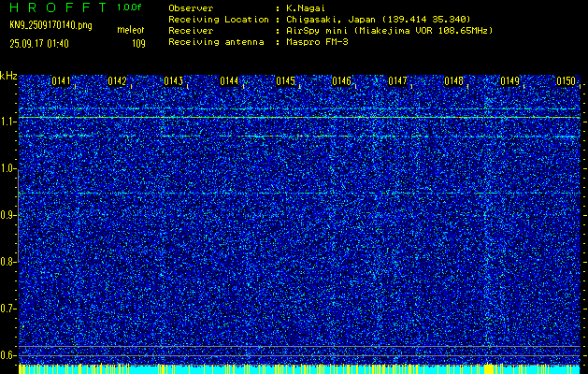The height and width of the screenshot is (374, 588).
Task: Click the 0141 time marker
Action: pos(61,81)
